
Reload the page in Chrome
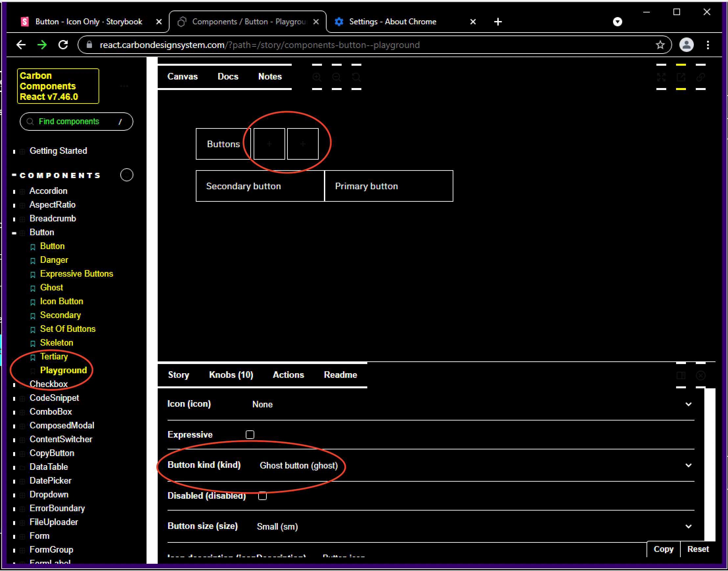point(63,45)
